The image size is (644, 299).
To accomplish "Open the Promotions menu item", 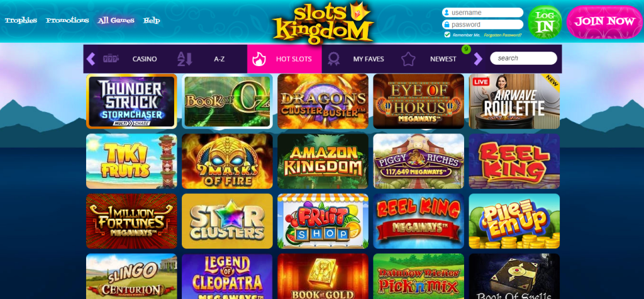I will 67,20.
